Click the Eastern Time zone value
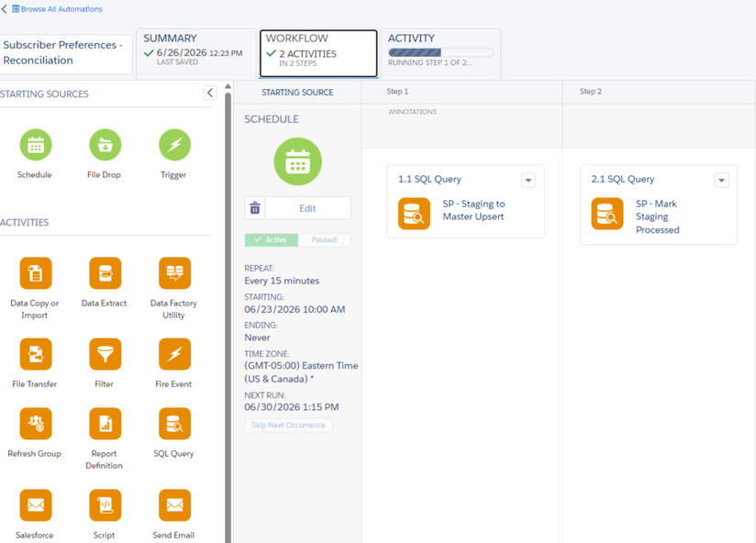The width and height of the screenshot is (756, 543). [x=301, y=372]
